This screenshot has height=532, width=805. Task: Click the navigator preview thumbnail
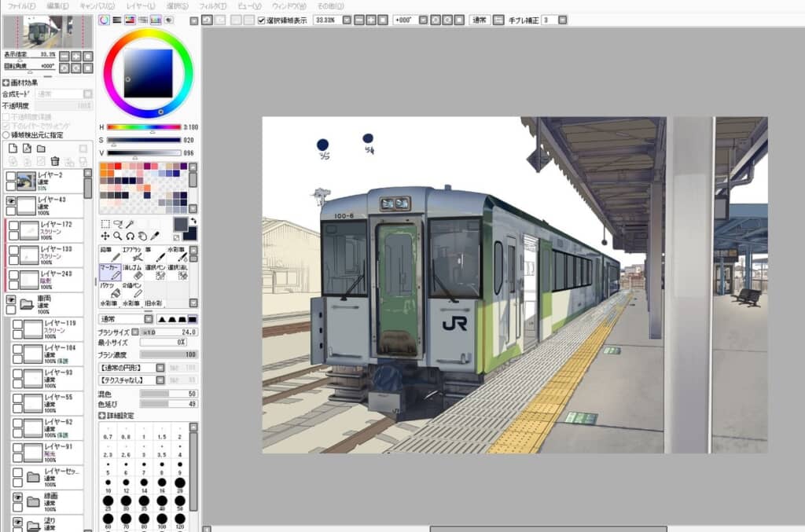(x=47, y=31)
